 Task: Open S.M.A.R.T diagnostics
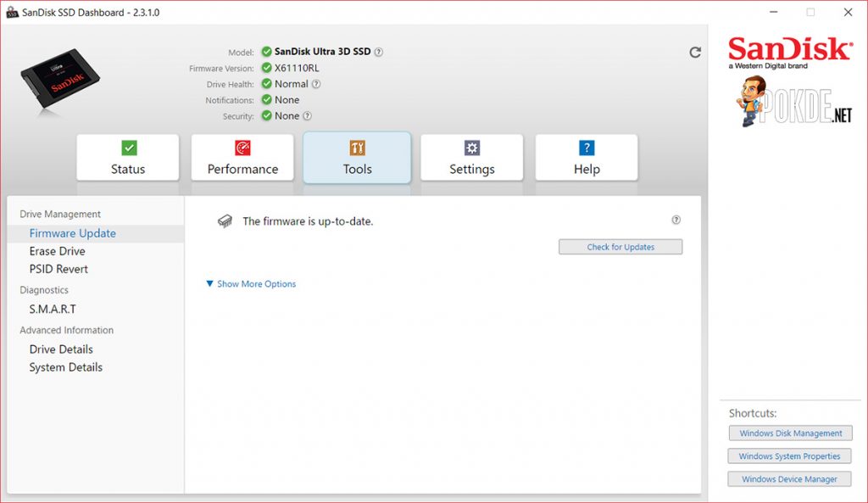point(53,309)
